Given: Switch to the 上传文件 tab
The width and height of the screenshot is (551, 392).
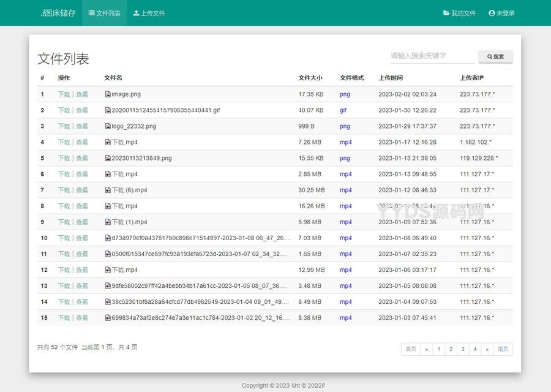Looking at the screenshot, I should pos(149,13).
